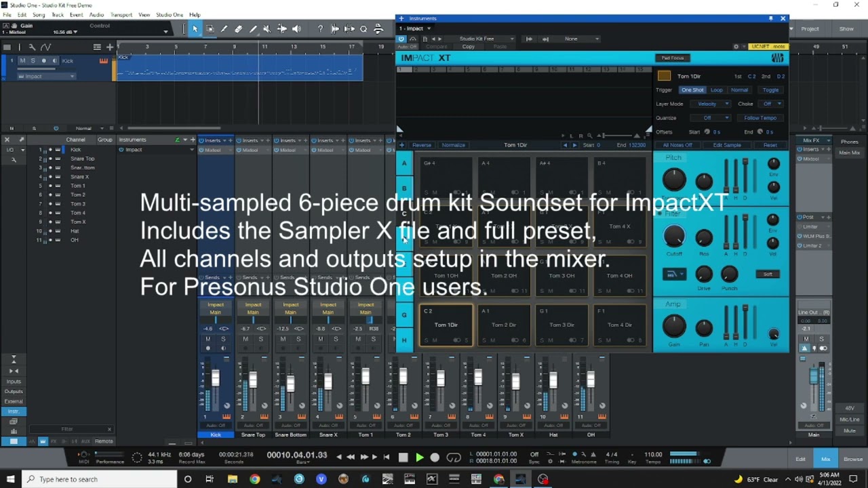Select the Split tool
The width and height of the screenshot is (868, 488).
click(x=224, y=28)
